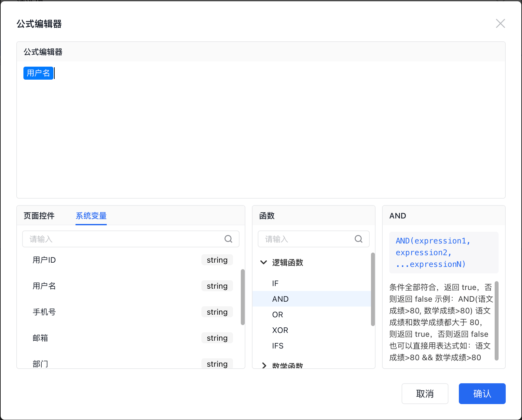Viewport: 522px width, 420px height.
Task: Choose the OR function
Action: click(x=312, y=314)
